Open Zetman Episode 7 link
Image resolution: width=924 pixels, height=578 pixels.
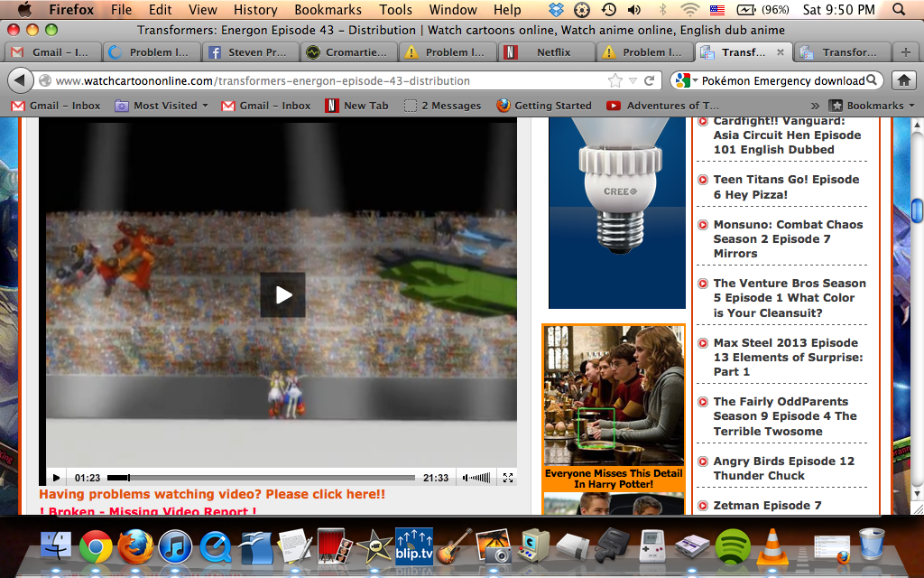[x=767, y=506]
